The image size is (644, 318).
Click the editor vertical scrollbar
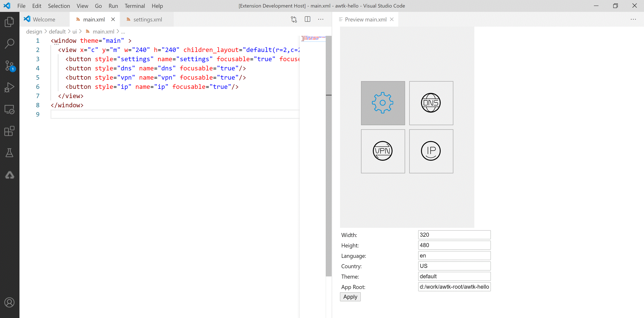point(329,156)
